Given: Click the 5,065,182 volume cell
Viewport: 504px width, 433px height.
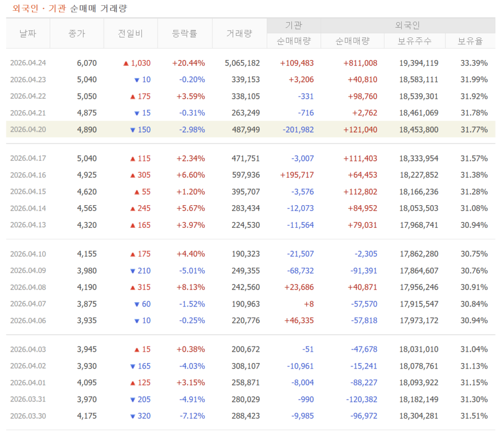Looking at the screenshot, I should [242, 63].
